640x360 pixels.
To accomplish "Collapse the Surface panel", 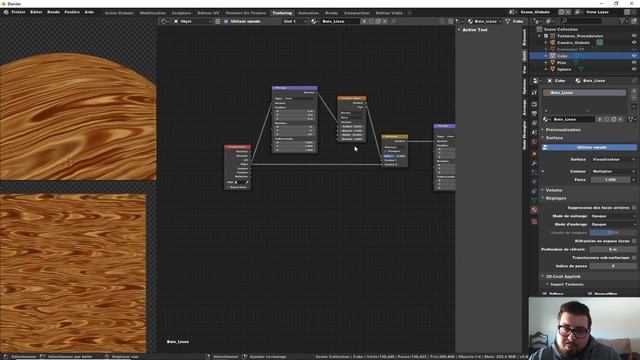I will click(554, 138).
